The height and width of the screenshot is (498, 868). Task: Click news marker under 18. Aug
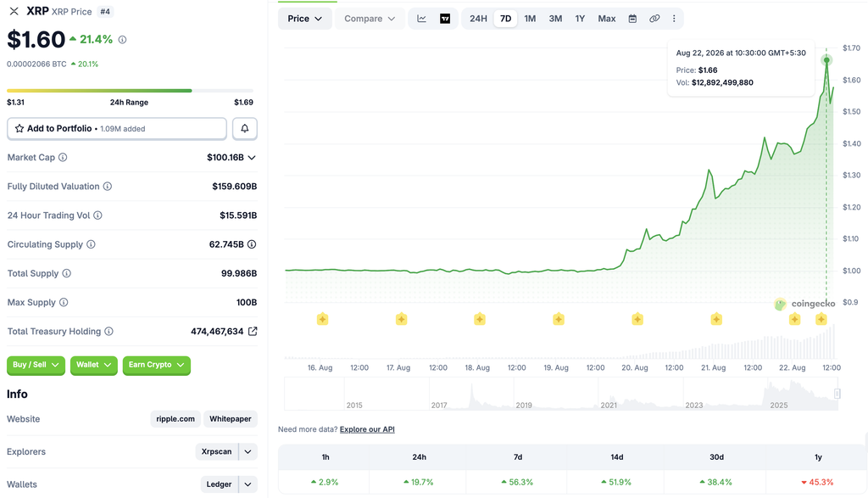click(480, 319)
